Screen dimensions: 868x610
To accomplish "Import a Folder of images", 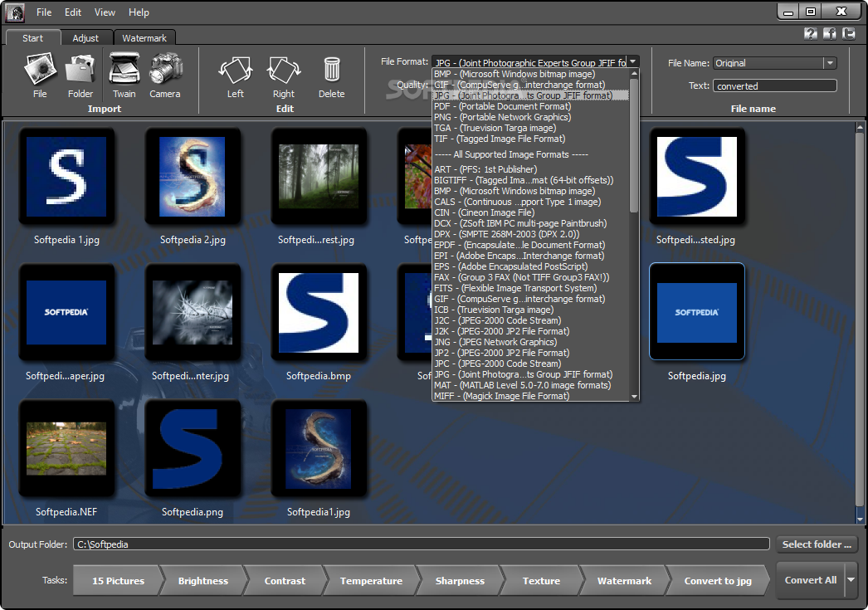I will [80, 76].
